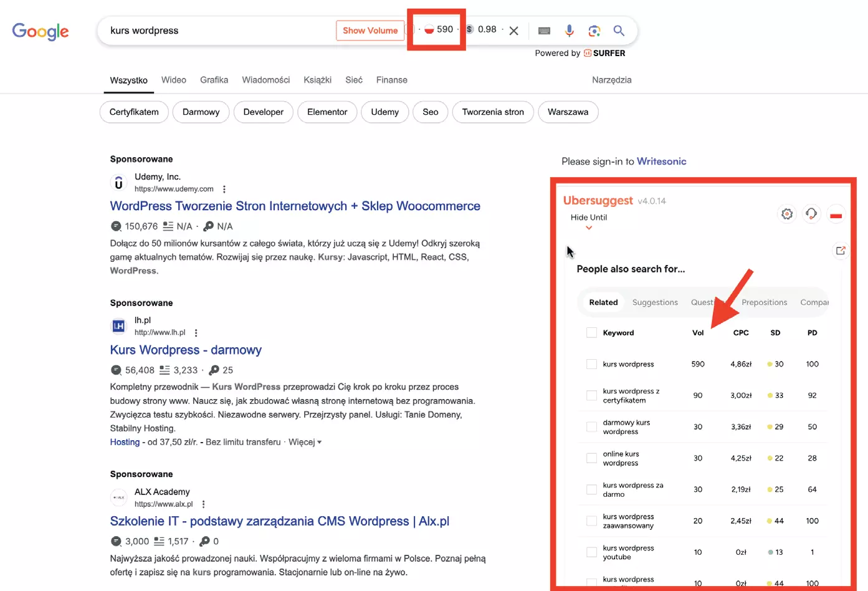Click into the kurs wordpress search field

[x=218, y=31]
